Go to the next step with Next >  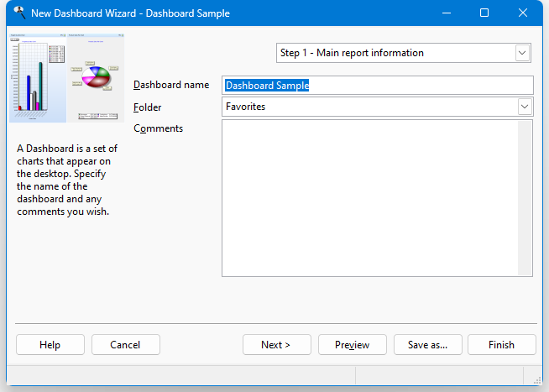(x=277, y=345)
